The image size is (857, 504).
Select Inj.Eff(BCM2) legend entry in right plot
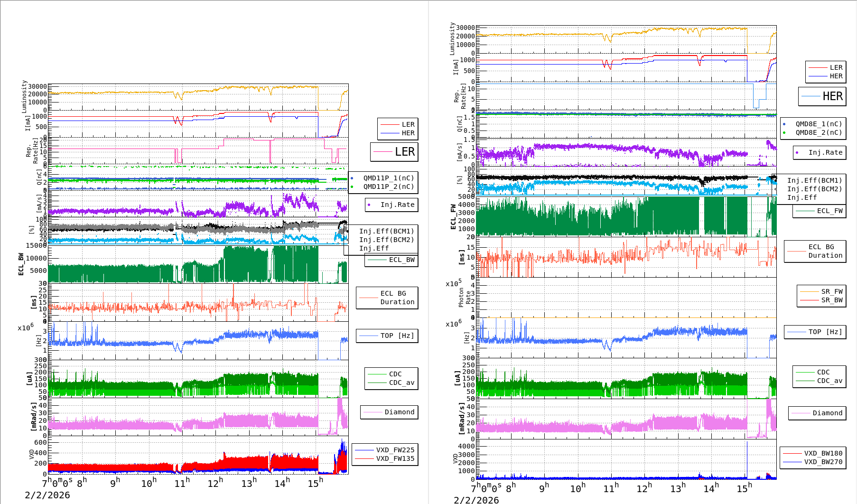click(x=814, y=189)
